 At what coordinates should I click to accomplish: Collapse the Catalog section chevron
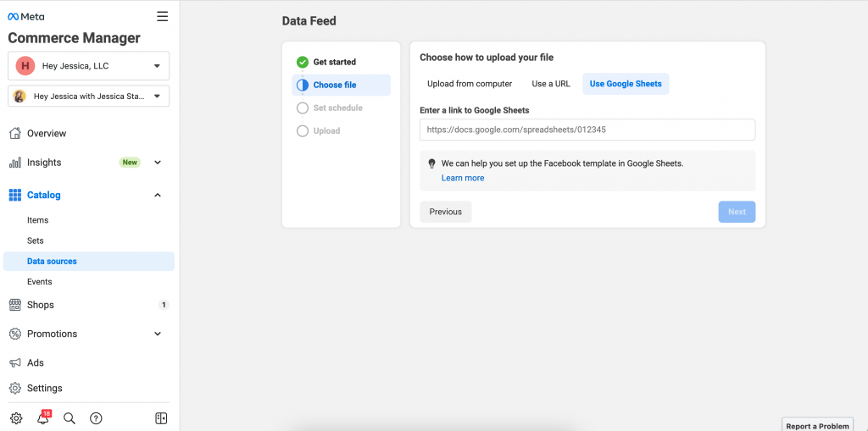(158, 196)
